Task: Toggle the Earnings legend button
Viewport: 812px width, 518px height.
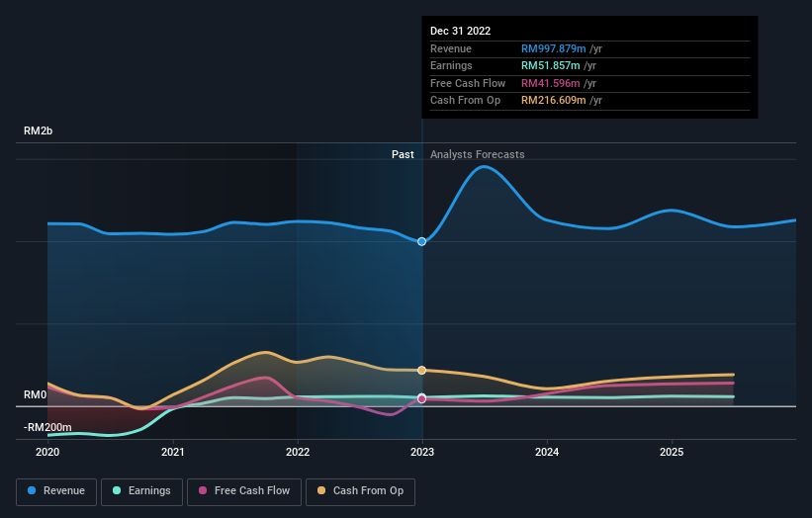Action: coord(141,491)
